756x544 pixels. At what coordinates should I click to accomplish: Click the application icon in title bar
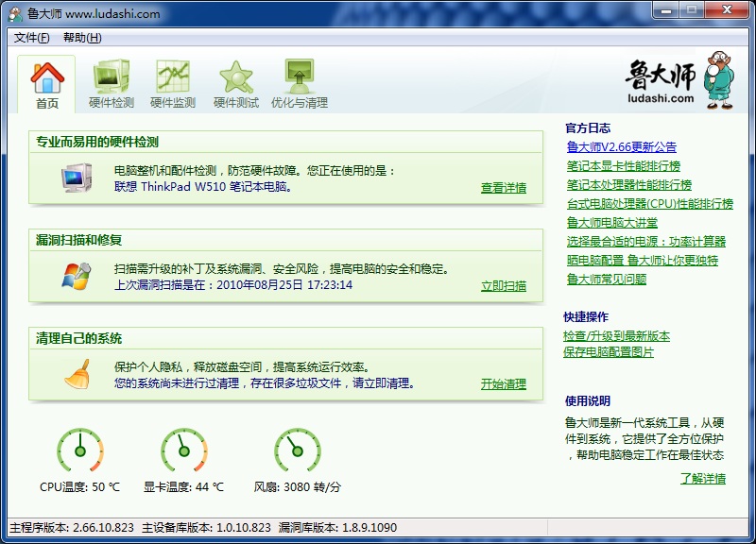pos(15,13)
